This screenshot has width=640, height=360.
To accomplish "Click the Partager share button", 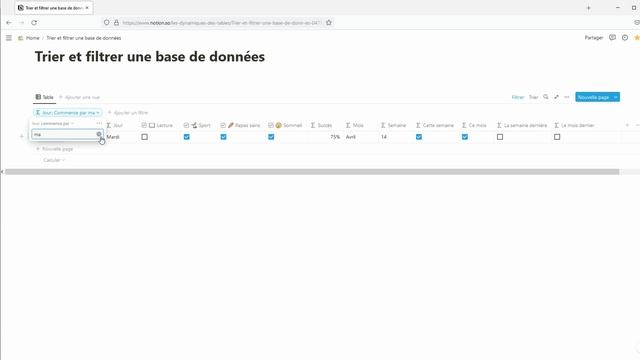I will click(x=593, y=38).
